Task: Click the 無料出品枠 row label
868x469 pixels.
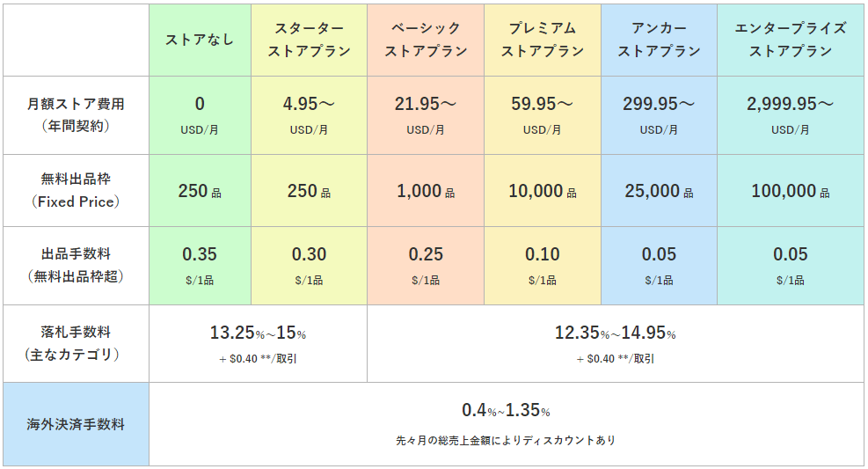Action: point(76,190)
